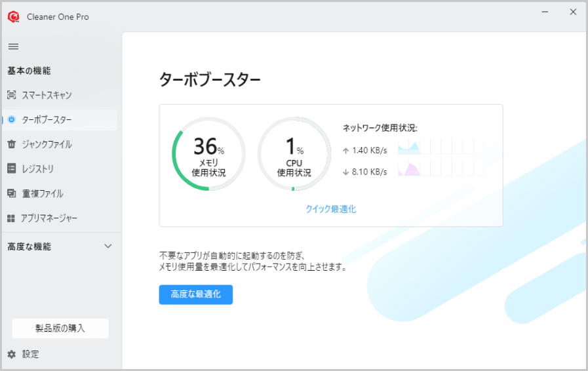The height and width of the screenshot is (371, 588).
Task: Click the Duplicate Files icon
Action: coord(12,193)
